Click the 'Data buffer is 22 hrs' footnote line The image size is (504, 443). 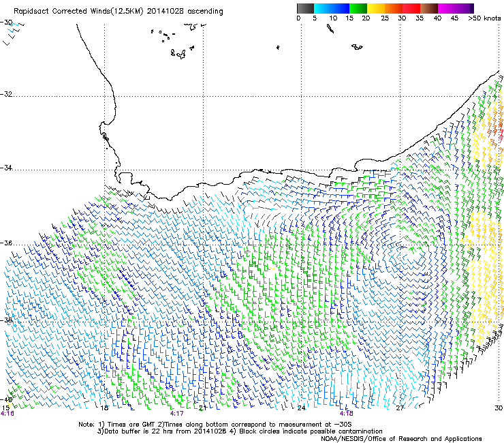[x=240, y=431]
